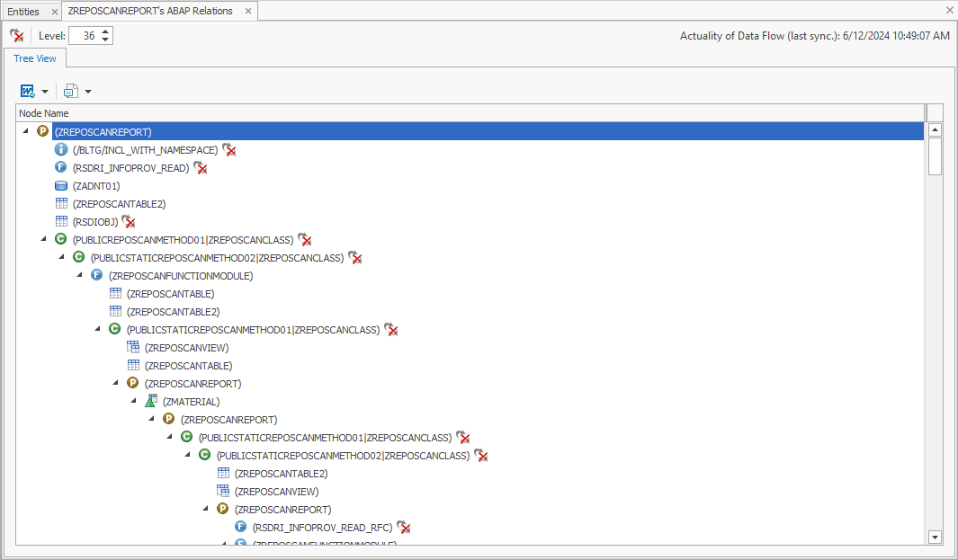This screenshot has width=958, height=560.
Task: Increase the Level value with the up stepper
Action: coord(103,31)
